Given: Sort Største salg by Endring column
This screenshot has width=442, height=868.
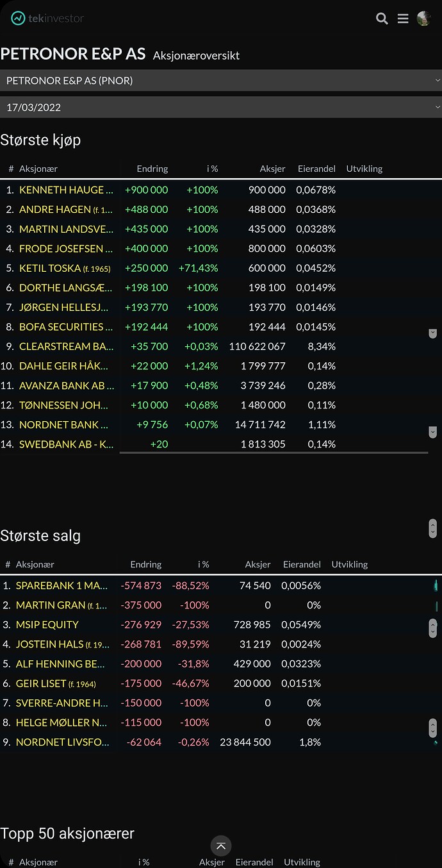Looking at the screenshot, I should (x=146, y=565).
